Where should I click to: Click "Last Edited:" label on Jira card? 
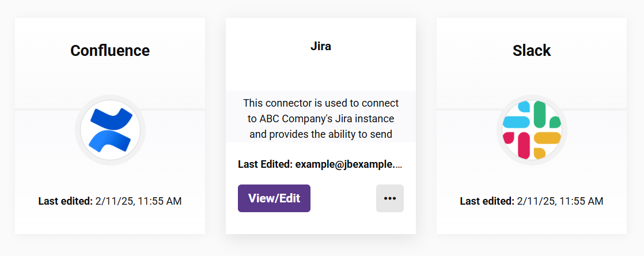pos(265,164)
